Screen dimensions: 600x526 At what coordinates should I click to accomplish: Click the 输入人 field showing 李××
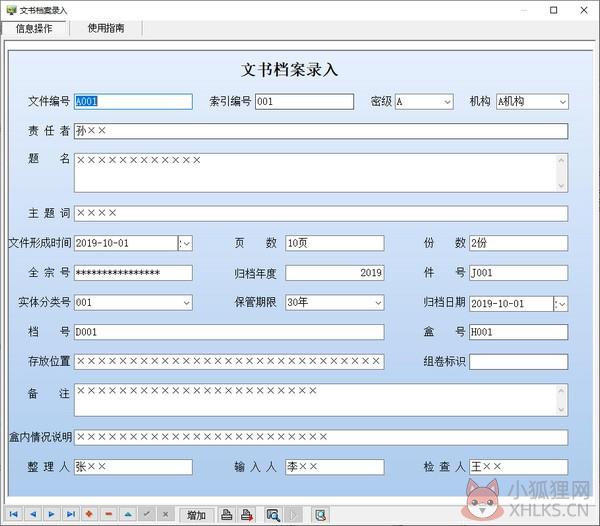tap(335, 467)
